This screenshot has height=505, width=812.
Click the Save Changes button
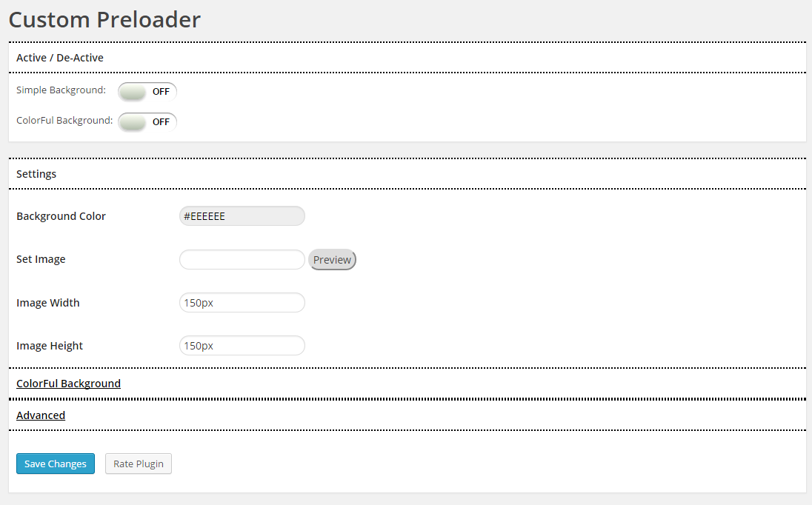(x=56, y=464)
